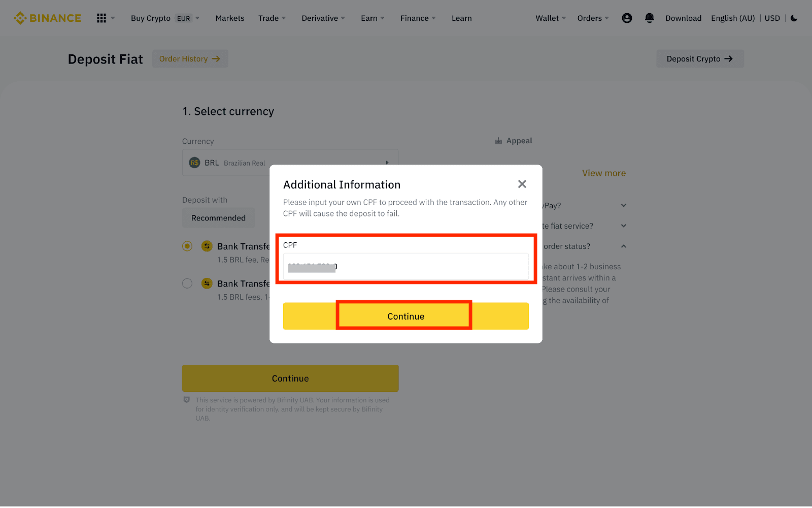Click the Deposit Crypto button
The height and width of the screenshot is (508, 812).
coord(699,59)
